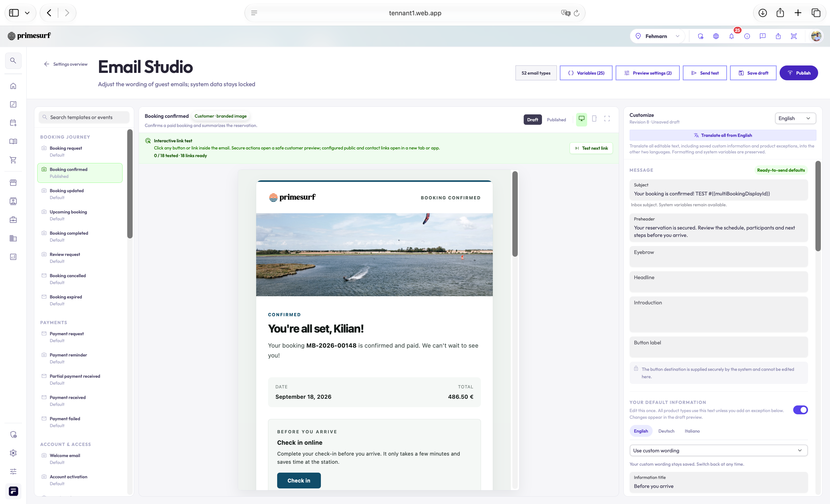Open the shopping cart icon in sidebar
The height and width of the screenshot is (504, 830).
tap(13, 160)
